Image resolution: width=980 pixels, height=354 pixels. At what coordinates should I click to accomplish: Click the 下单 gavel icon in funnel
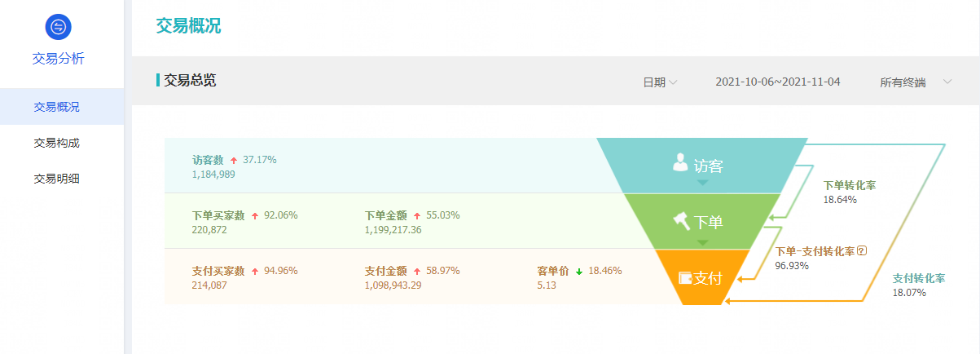pos(680,219)
